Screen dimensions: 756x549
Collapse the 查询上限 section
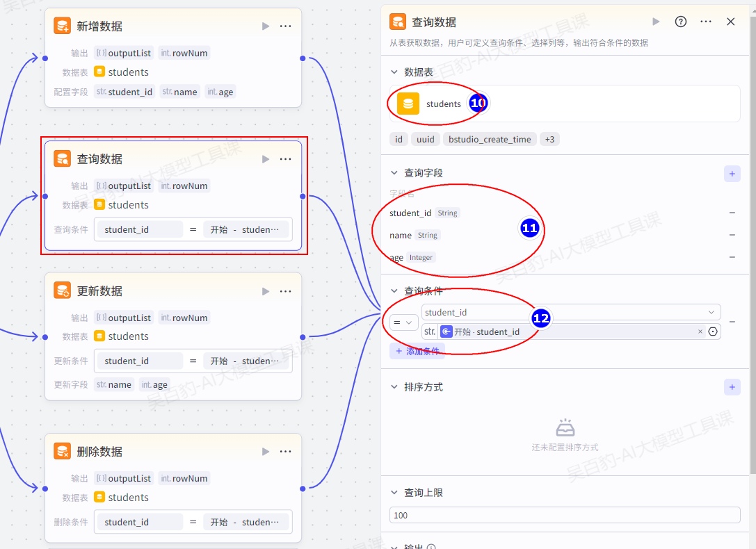tap(394, 493)
